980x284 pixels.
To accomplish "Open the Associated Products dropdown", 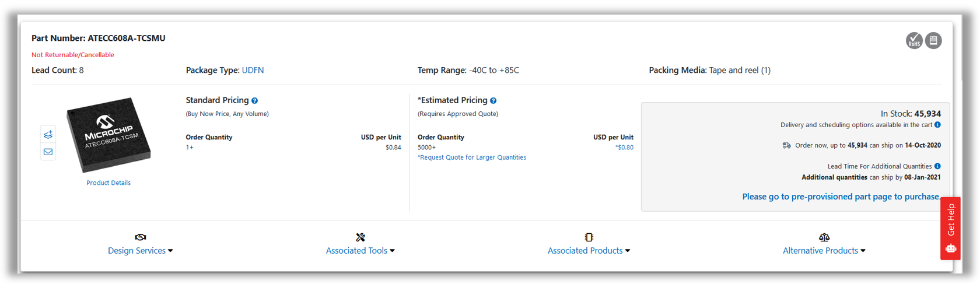I will coord(589,251).
